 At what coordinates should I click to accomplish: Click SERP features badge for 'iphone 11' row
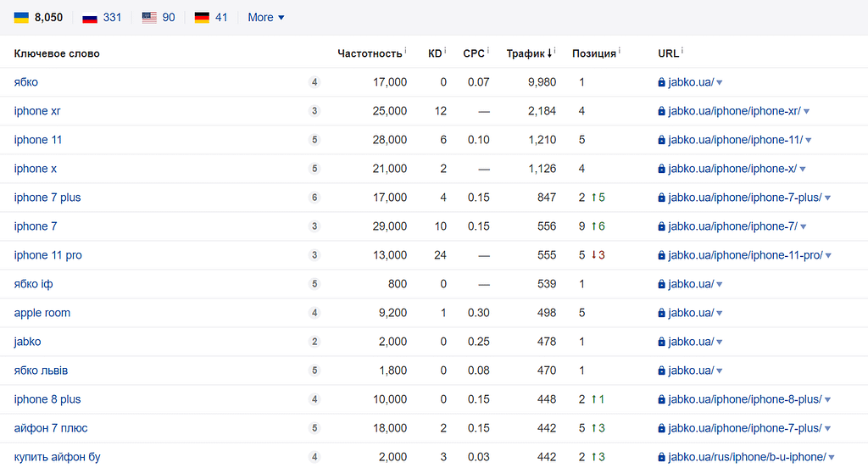coord(314,140)
